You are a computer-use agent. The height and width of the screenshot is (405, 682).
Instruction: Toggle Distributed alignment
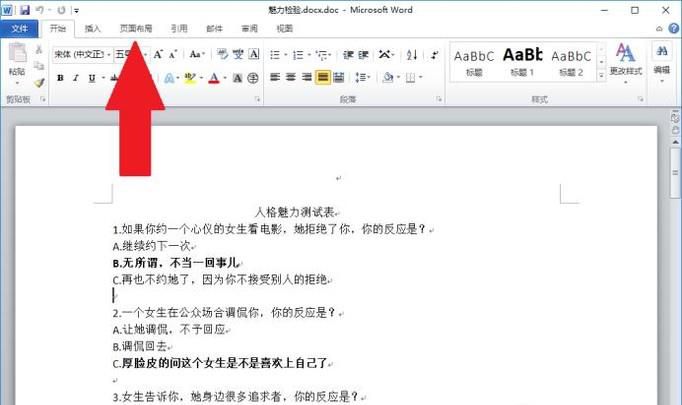(339, 78)
